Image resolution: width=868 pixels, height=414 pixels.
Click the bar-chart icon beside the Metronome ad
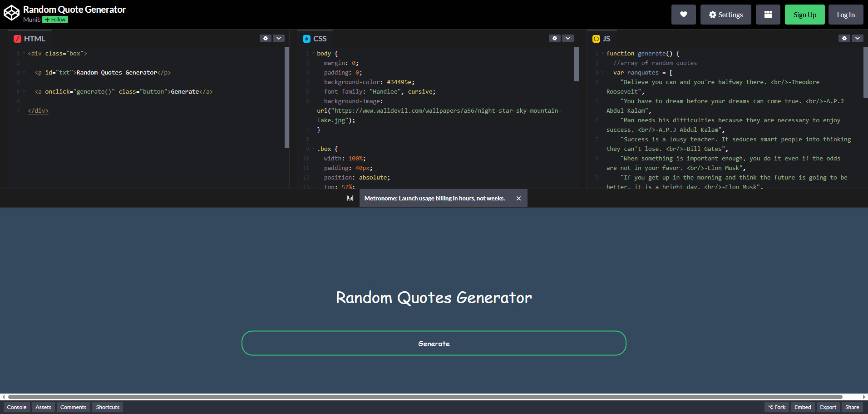350,198
